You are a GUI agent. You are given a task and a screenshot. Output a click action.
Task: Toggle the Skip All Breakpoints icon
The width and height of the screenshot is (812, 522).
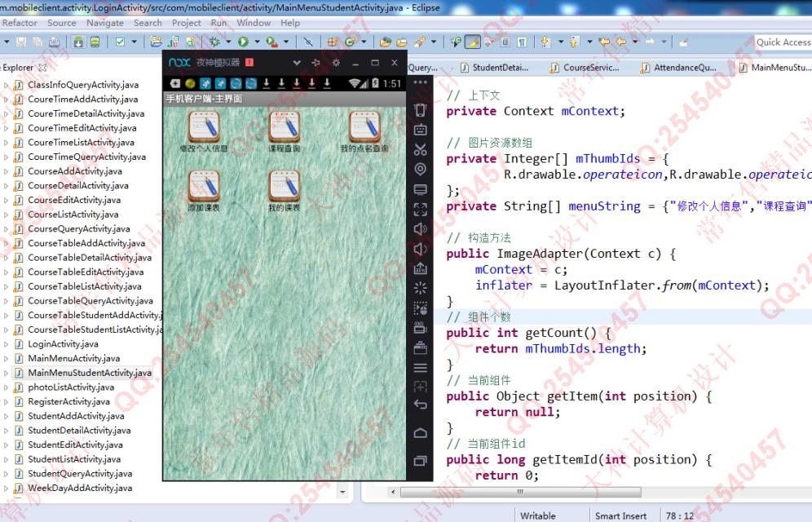pyautogui.click(x=308, y=42)
